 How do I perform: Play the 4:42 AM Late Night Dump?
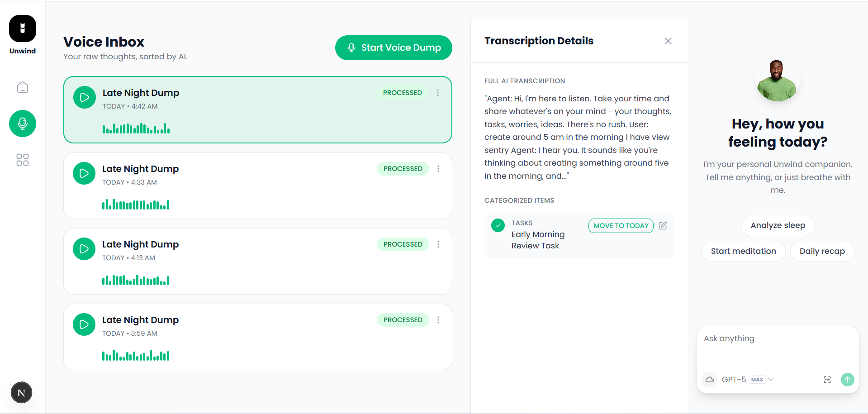point(85,97)
